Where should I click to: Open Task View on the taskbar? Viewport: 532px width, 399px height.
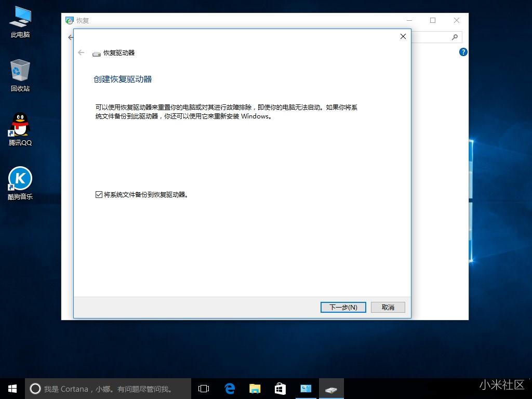(203, 388)
